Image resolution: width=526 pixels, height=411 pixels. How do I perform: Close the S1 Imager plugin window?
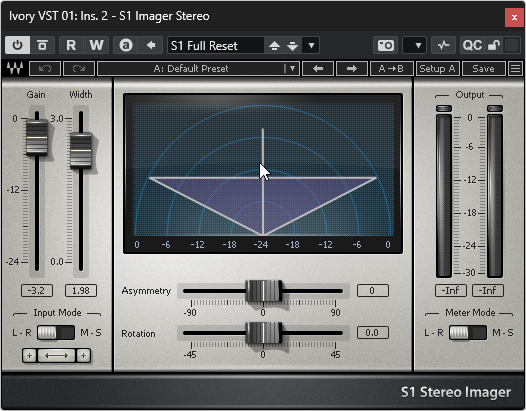coord(514,17)
